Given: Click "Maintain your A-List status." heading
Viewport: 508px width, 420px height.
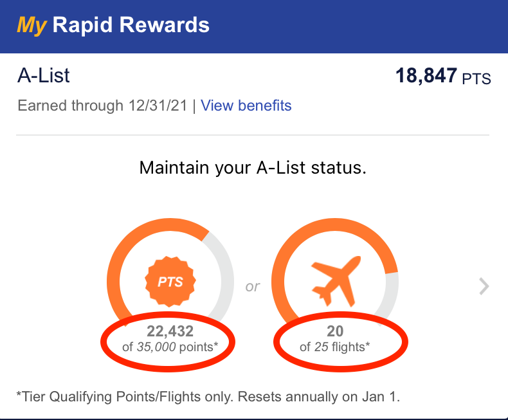Looking at the screenshot, I should pyautogui.click(x=253, y=169).
